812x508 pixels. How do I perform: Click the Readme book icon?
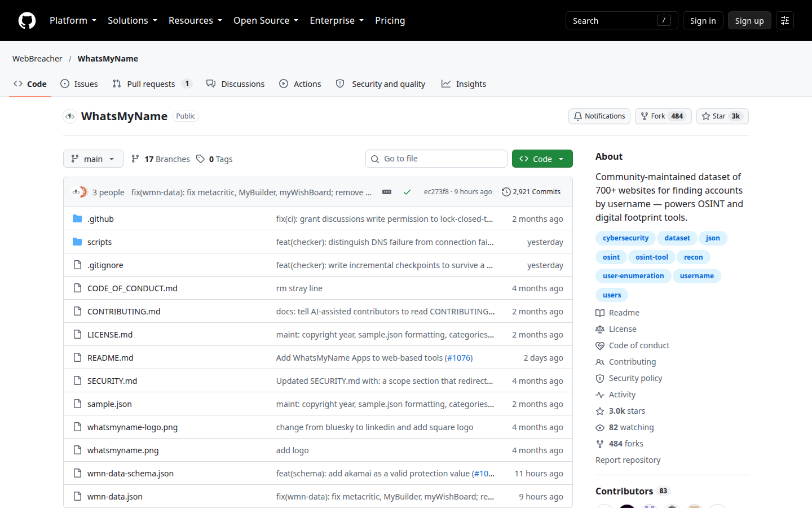[600, 313]
